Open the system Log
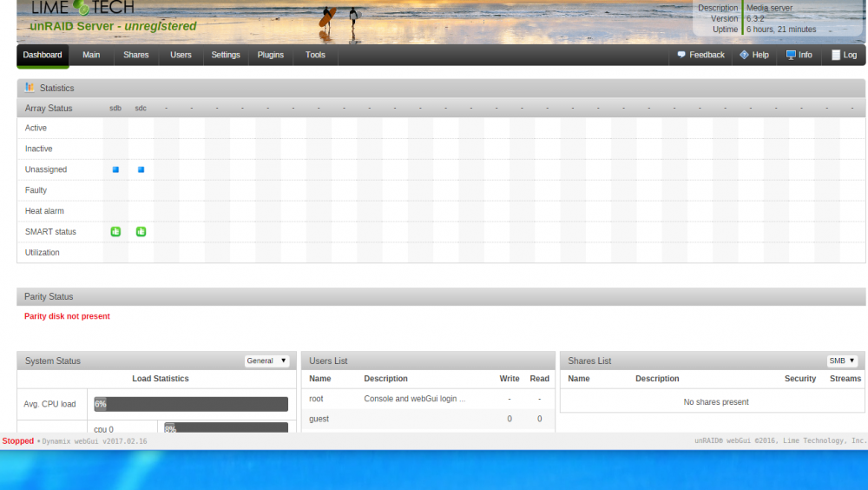Image resolution: width=868 pixels, height=490 pixels. click(x=845, y=55)
